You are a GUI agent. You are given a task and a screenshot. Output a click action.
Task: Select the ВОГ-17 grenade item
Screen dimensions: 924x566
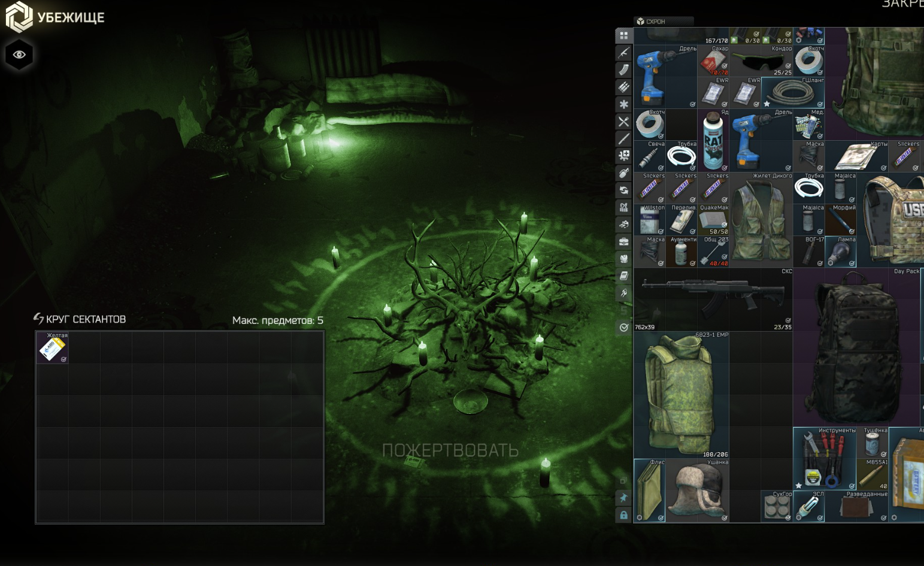tap(808, 251)
